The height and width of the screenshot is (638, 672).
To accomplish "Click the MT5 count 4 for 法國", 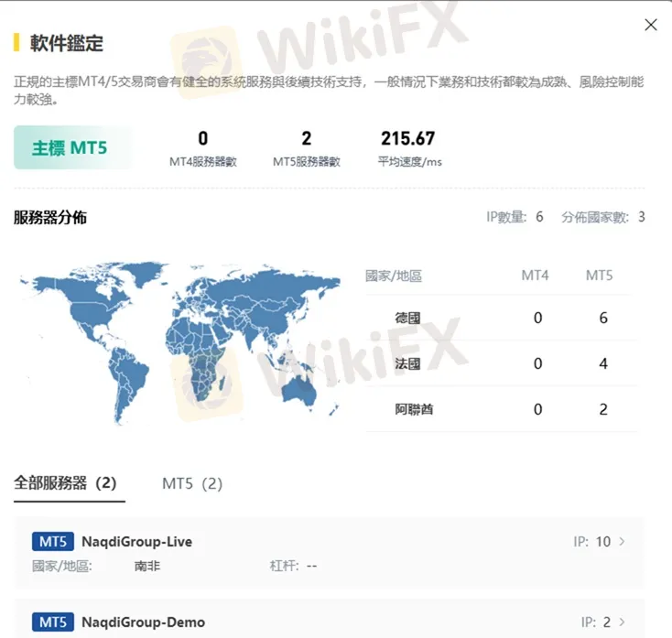I will 603,363.
